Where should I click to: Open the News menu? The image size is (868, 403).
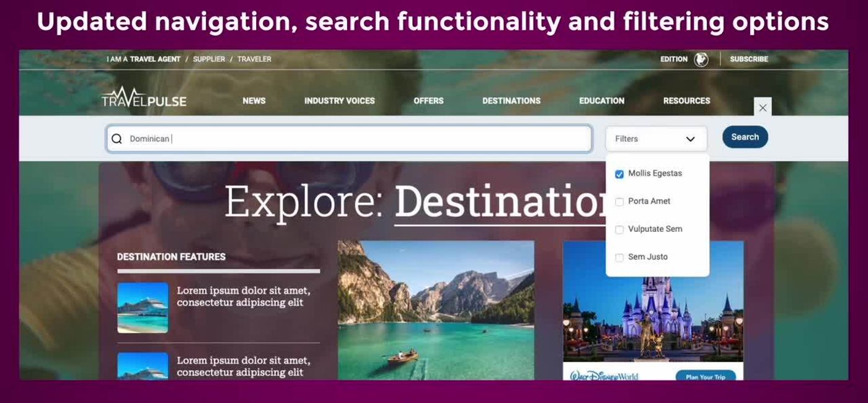(x=254, y=100)
